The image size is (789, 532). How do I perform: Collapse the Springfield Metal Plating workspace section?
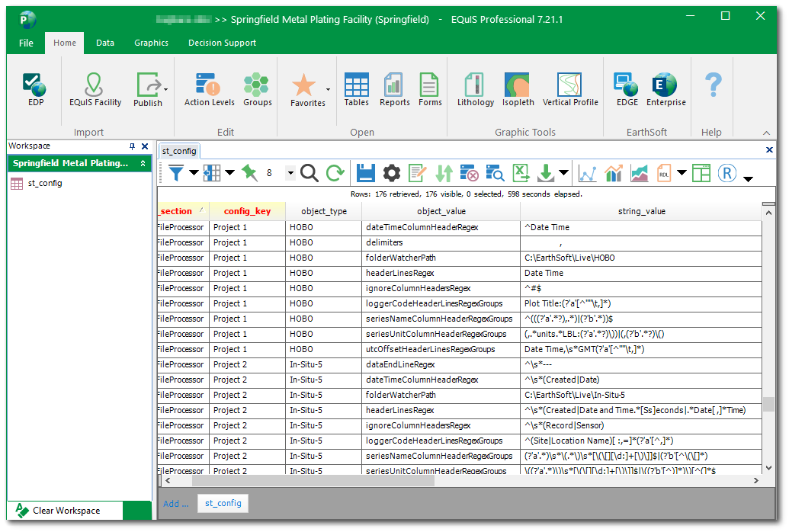point(142,163)
